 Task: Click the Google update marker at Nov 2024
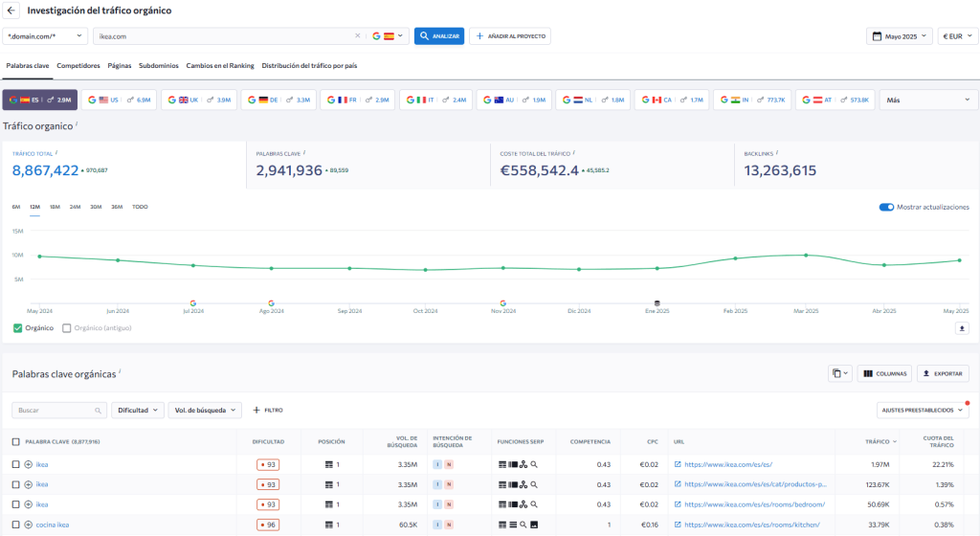pyautogui.click(x=503, y=303)
